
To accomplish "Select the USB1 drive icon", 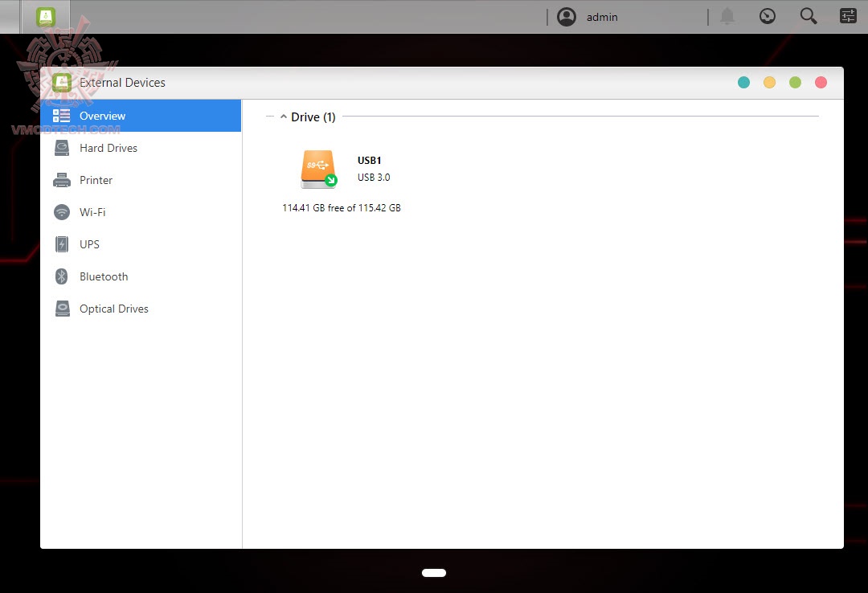I will pos(319,169).
